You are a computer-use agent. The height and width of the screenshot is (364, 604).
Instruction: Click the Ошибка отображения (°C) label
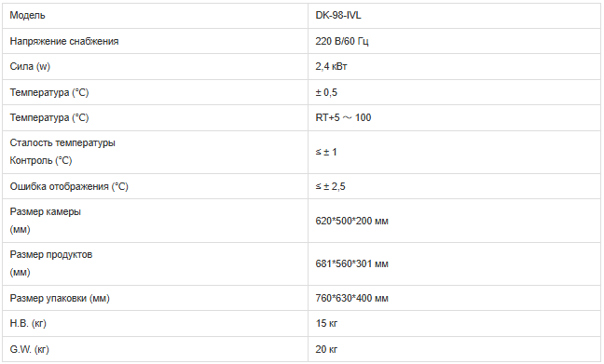coord(69,186)
